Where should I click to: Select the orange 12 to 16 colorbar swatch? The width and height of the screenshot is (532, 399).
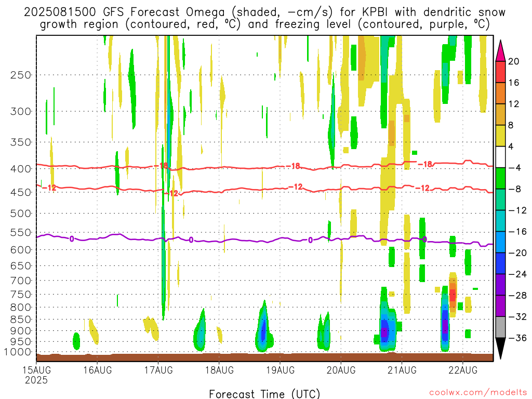[500, 93]
